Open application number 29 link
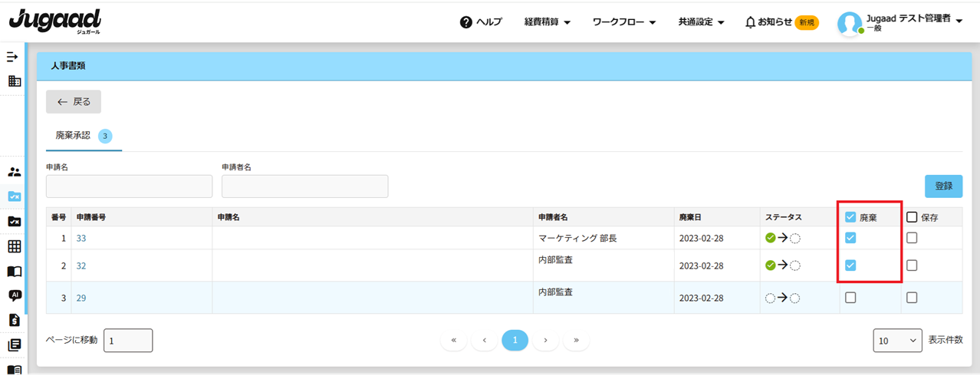 [81, 298]
